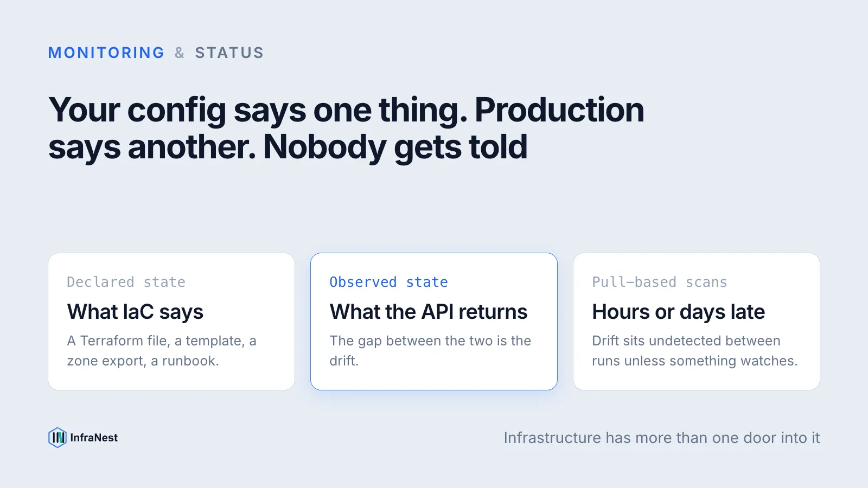
Task: Select the STATUS category label
Action: (229, 53)
